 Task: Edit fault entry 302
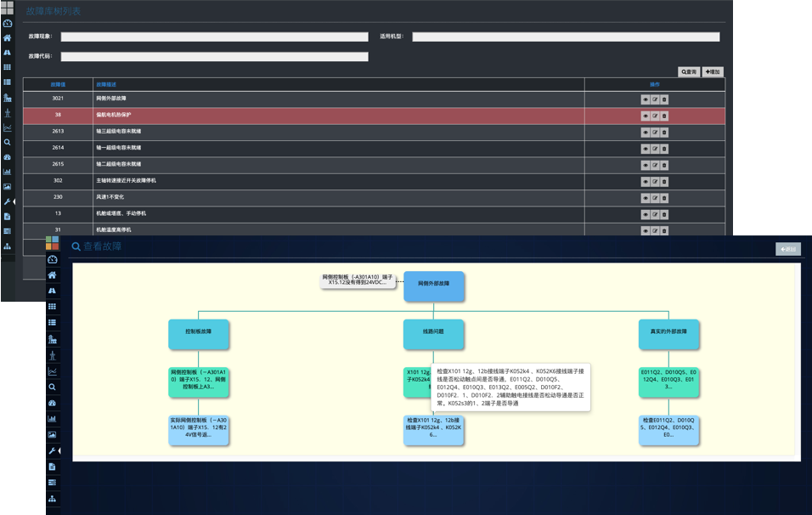(655, 182)
